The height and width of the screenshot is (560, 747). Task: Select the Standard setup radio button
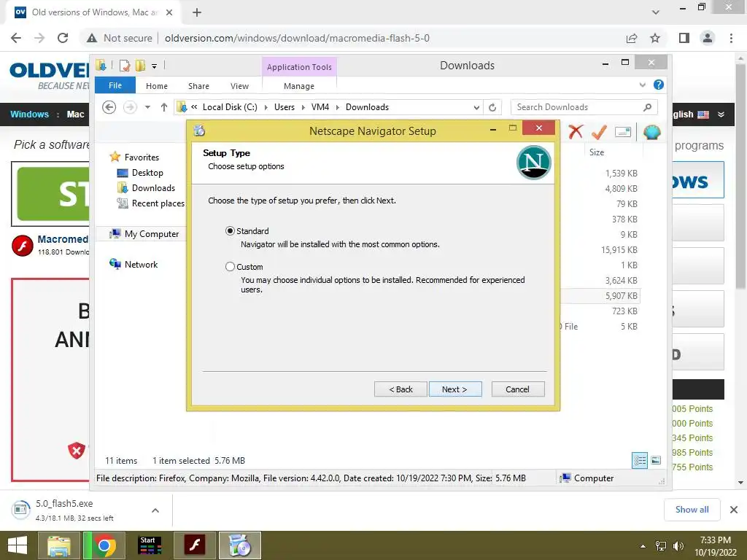tap(230, 231)
